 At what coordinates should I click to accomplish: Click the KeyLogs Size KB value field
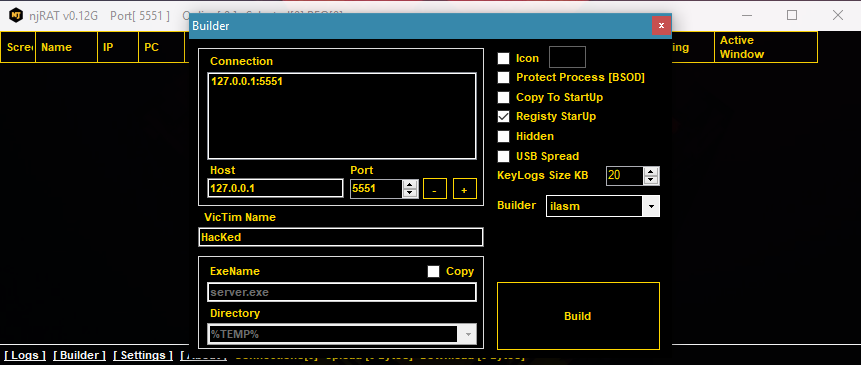625,176
